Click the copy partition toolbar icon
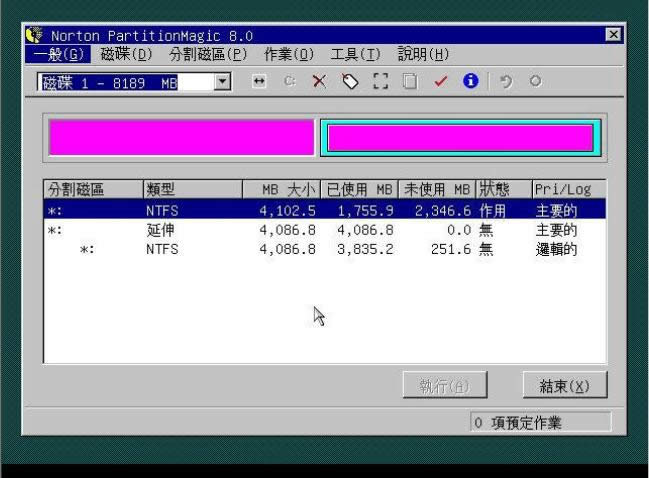Viewport: 649px width, 478px height. click(409, 82)
